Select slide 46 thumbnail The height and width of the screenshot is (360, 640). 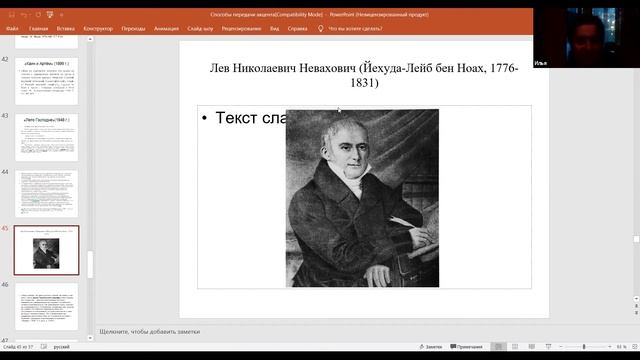[x=47, y=307]
